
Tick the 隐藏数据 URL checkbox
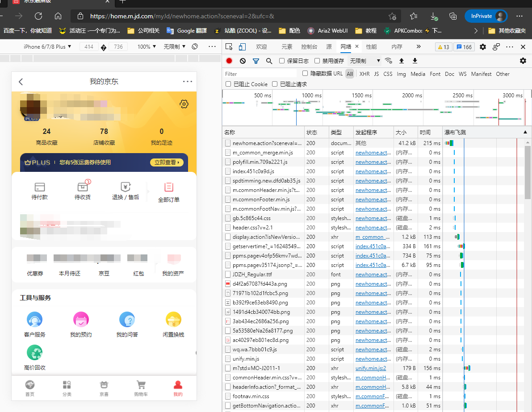click(x=305, y=73)
